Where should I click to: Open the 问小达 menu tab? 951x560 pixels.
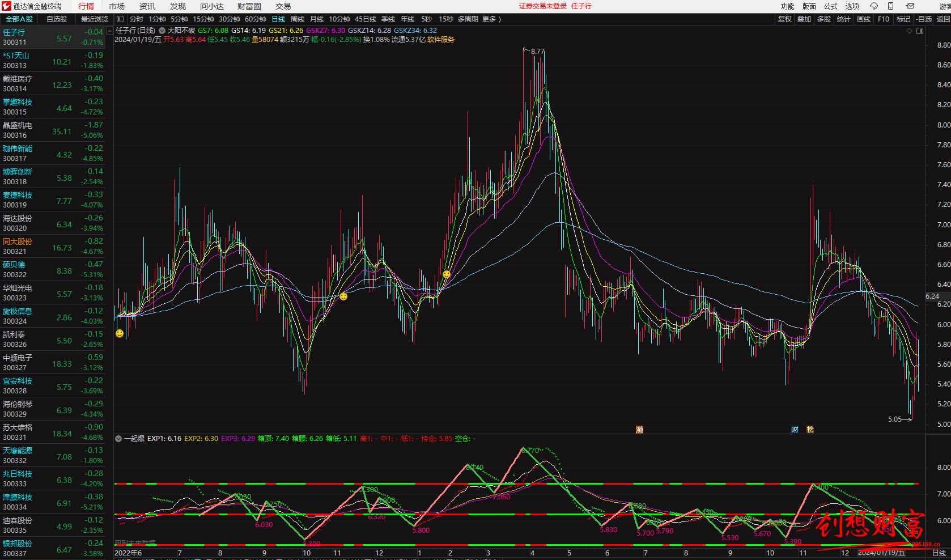[212, 6]
